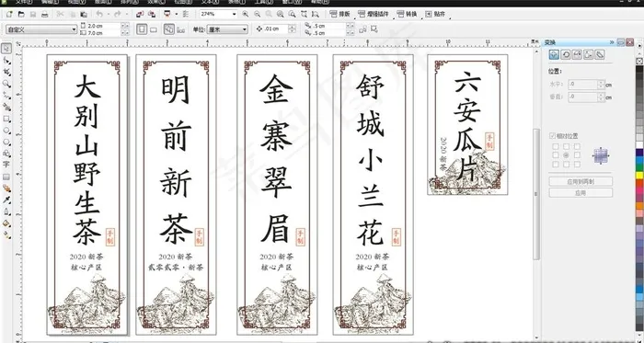644x343 pixels.
Task: Click the New document icon
Action: click(x=9, y=14)
